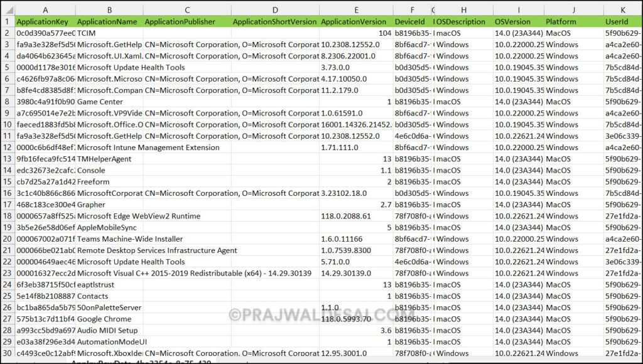Click the Platform header cell
Viewport: 643px width, 364px height.
(x=574, y=22)
